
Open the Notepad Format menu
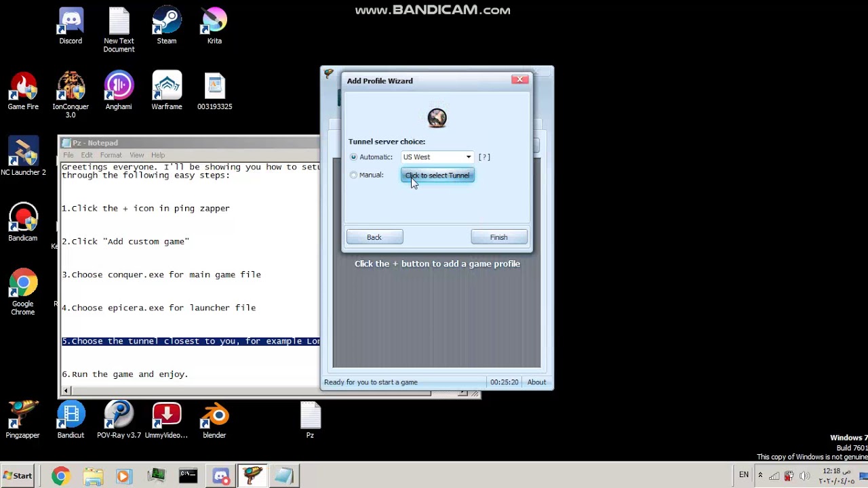point(111,155)
